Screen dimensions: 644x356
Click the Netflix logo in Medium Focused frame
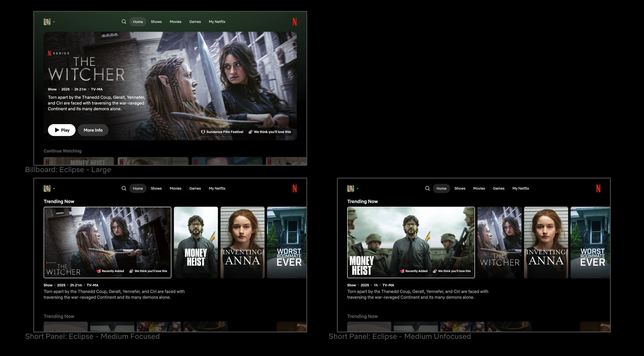295,188
